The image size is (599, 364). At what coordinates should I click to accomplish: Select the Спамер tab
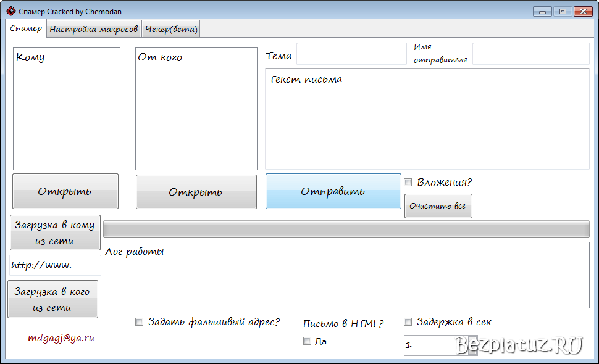(x=26, y=28)
